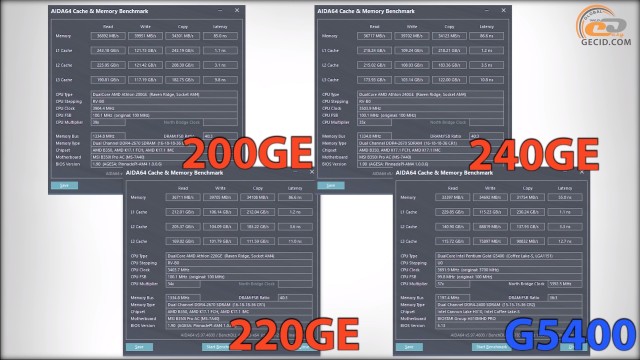
Task: Click Memory Bus field in Athlon 200GE window
Action: [x=108, y=136]
